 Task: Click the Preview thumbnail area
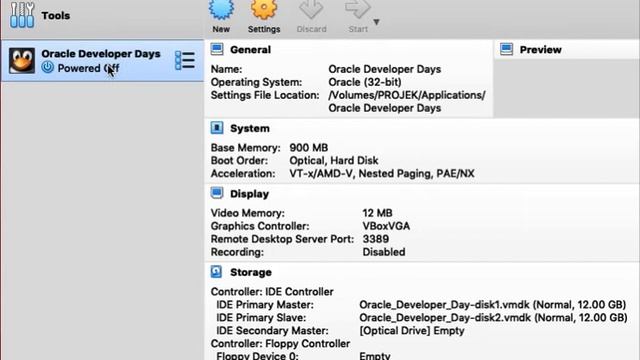click(x=567, y=88)
